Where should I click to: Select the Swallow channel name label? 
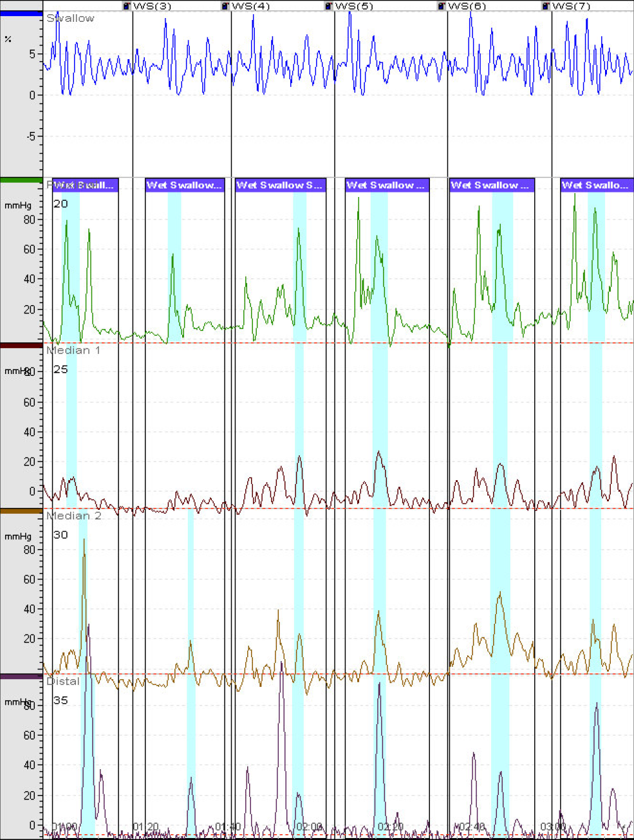(70, 18)
